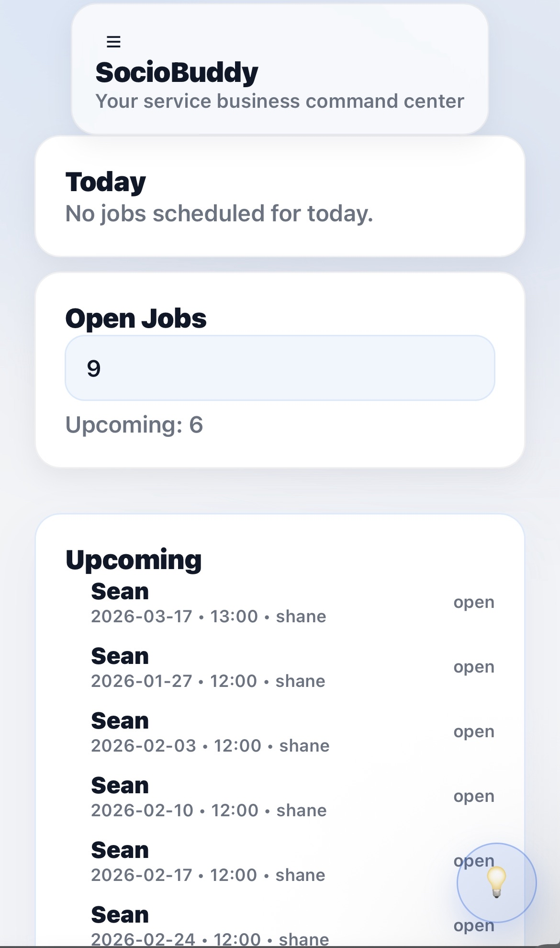Select open on the 2026-02-24 Sean job

click(x=473, y=925)
